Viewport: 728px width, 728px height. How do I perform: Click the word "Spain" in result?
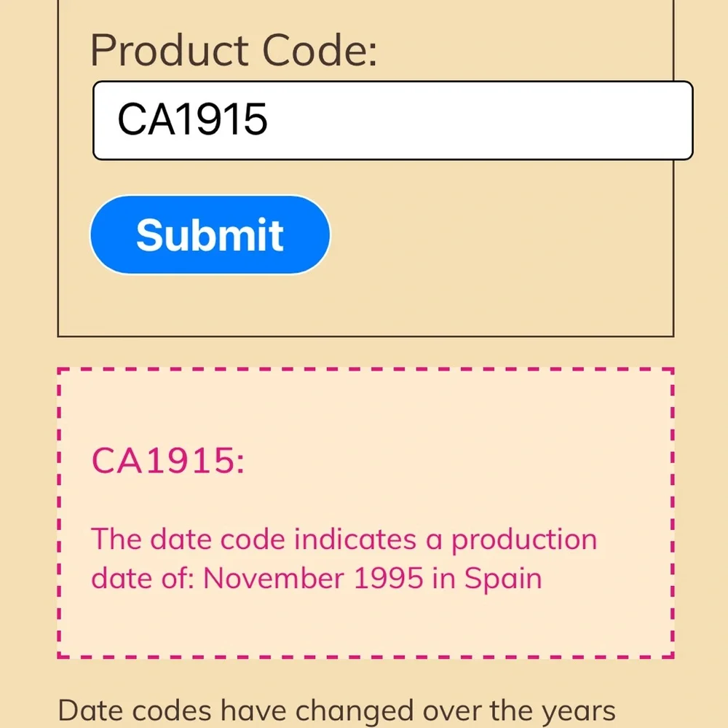coord(503,579)
